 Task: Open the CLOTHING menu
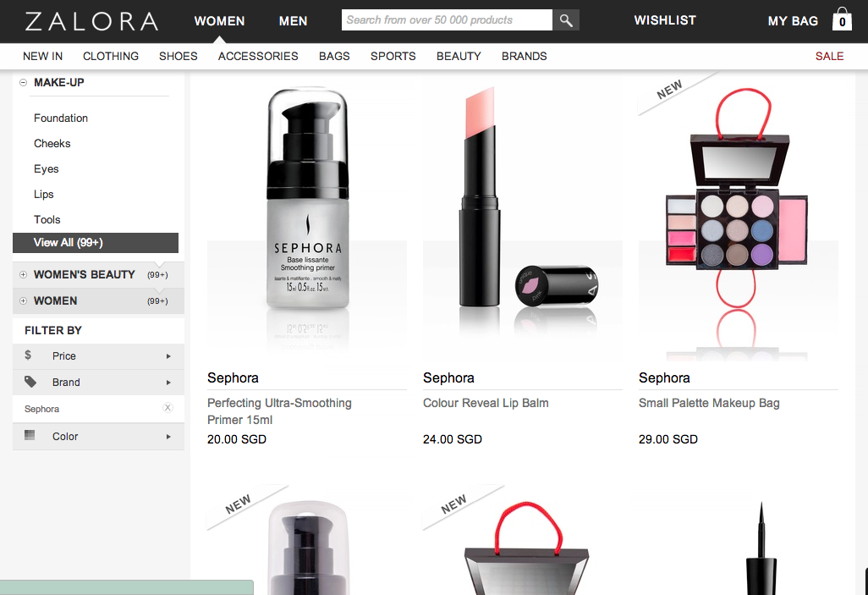click(111, 56)
